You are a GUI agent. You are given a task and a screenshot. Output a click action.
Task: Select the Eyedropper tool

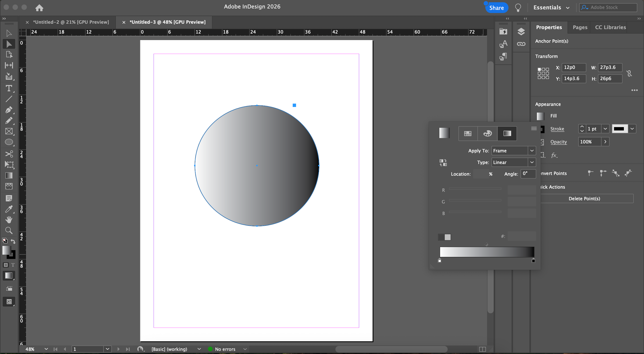[9, 209]
